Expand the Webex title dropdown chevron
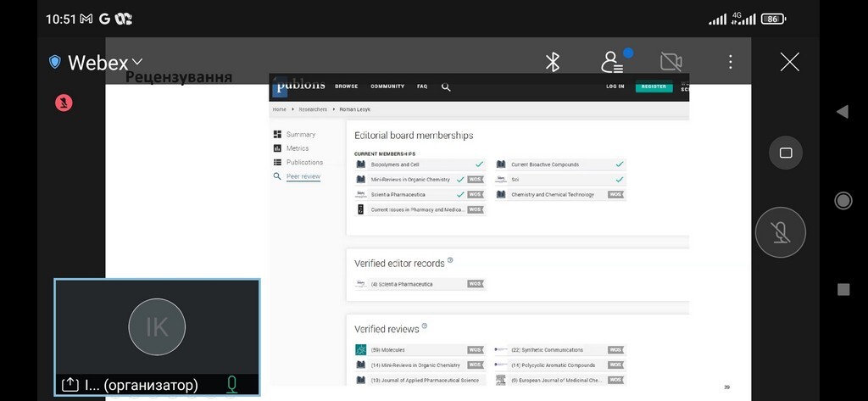 [137, 62]
